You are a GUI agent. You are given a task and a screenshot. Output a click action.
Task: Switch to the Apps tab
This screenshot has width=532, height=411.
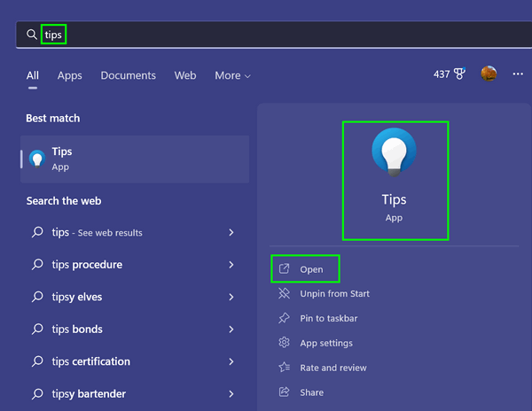69,75
